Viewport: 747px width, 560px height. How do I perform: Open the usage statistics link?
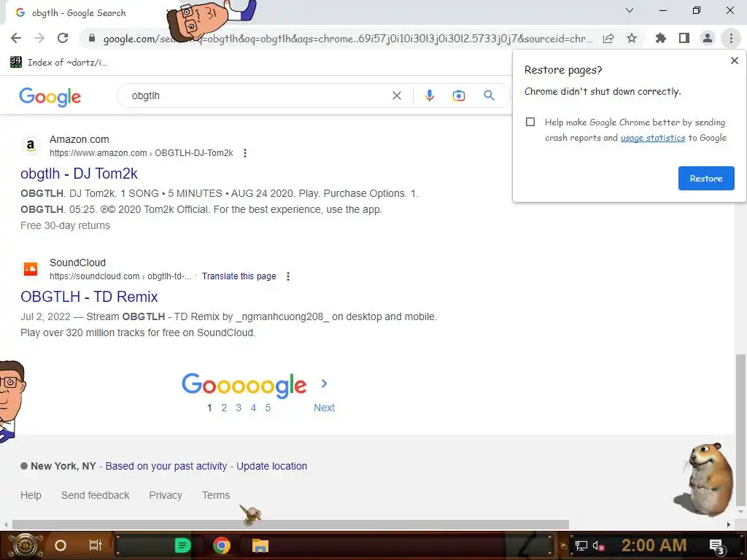click(x=653, y=138)
